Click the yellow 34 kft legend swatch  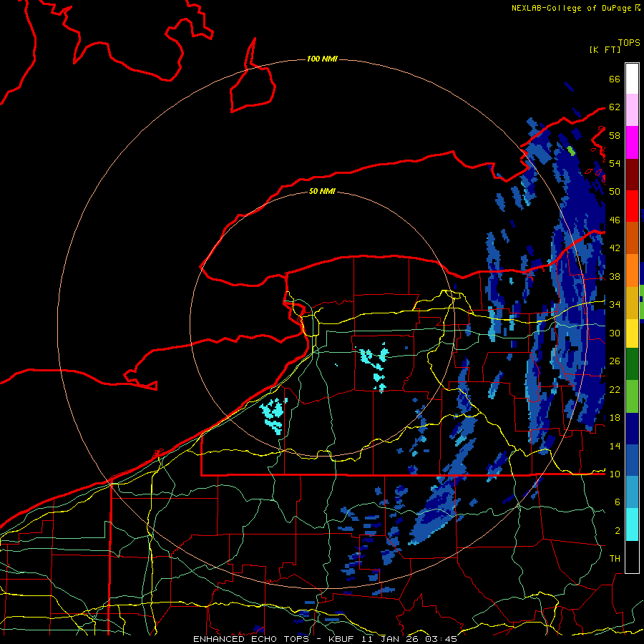click(632, 333)
